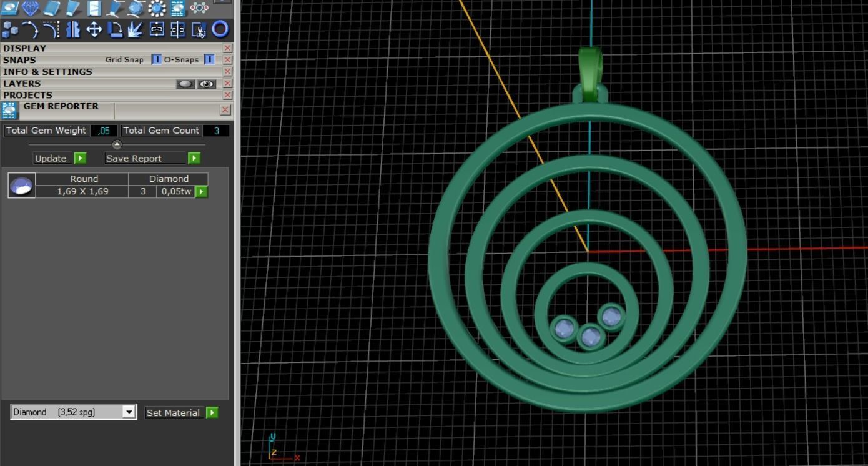Select the fillet corner curve tool
868x466 pixels.
(x=52, y=29)
